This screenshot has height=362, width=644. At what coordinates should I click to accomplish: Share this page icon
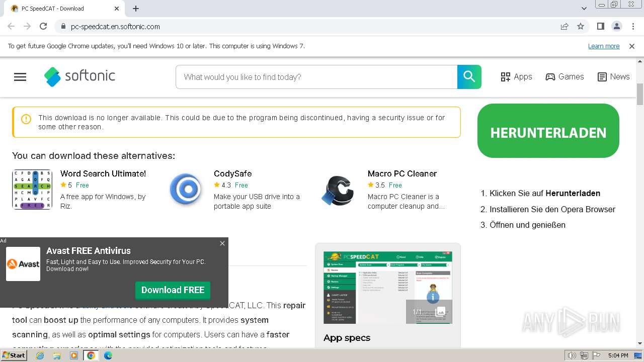coord(565,26)
